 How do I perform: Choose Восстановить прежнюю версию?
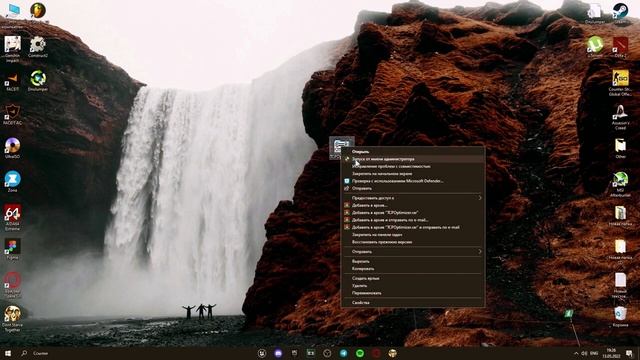point(413,242)
